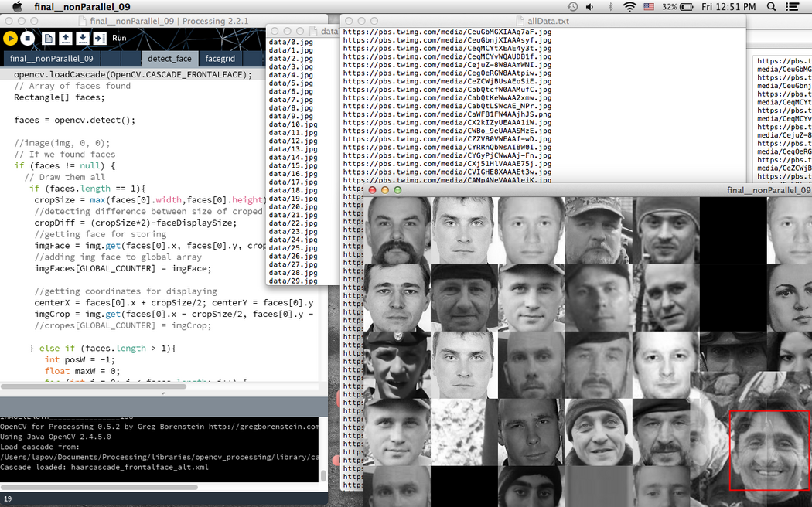Switch to the detect_face tab
Screen dimensions: 812x507
point(169,59)
